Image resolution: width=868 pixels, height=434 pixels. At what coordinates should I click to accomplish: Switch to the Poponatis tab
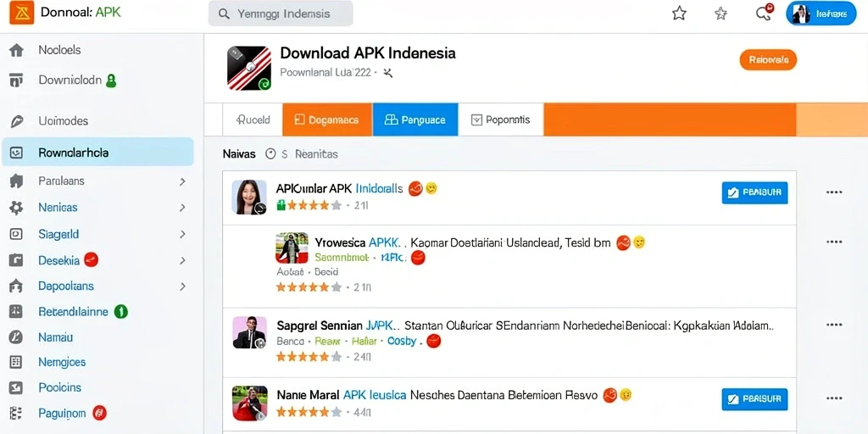(501, 120)
